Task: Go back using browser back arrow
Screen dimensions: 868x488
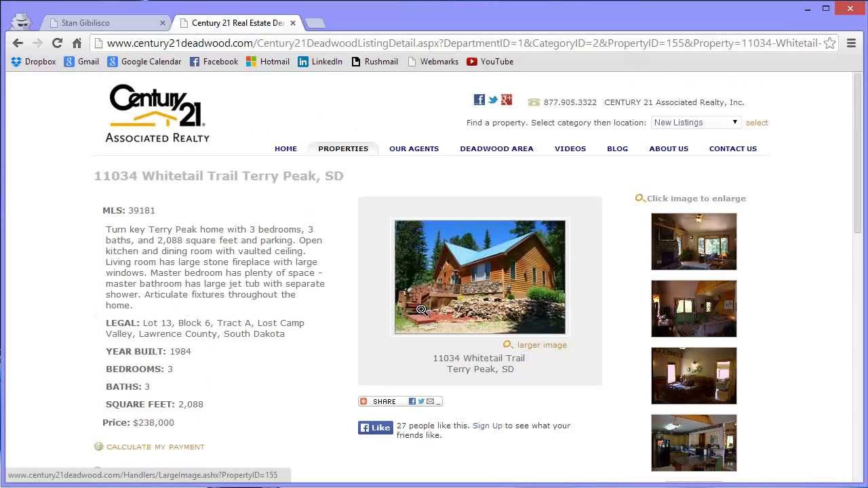Action: coord(18,43)
